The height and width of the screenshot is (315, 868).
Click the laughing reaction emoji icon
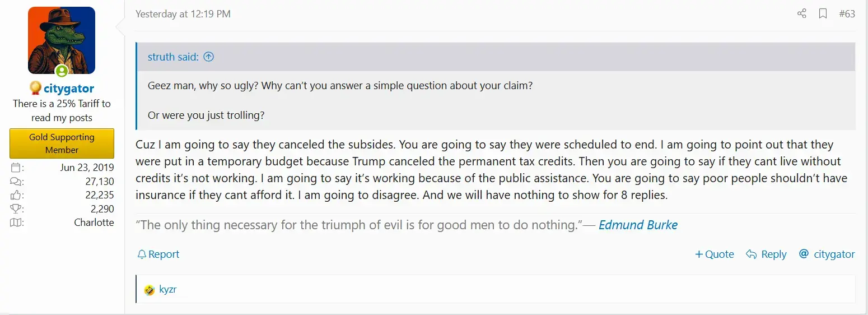pos(149,290)
